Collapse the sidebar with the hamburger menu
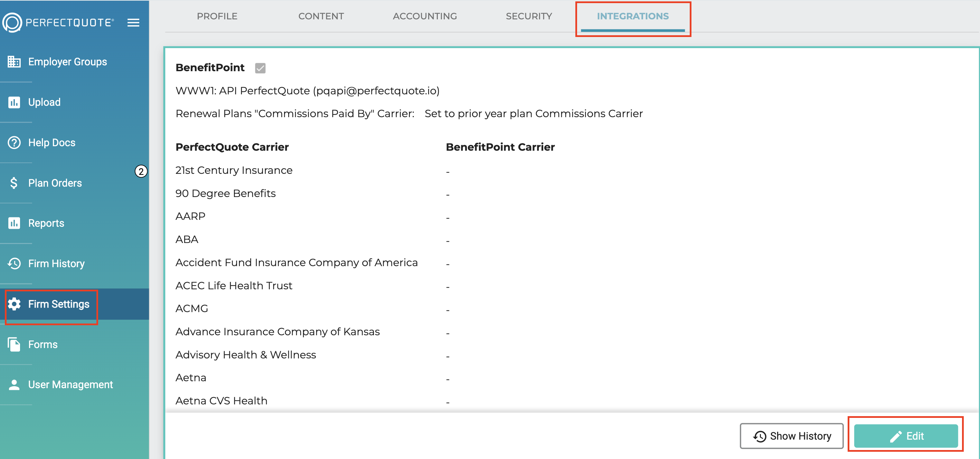 133,22
